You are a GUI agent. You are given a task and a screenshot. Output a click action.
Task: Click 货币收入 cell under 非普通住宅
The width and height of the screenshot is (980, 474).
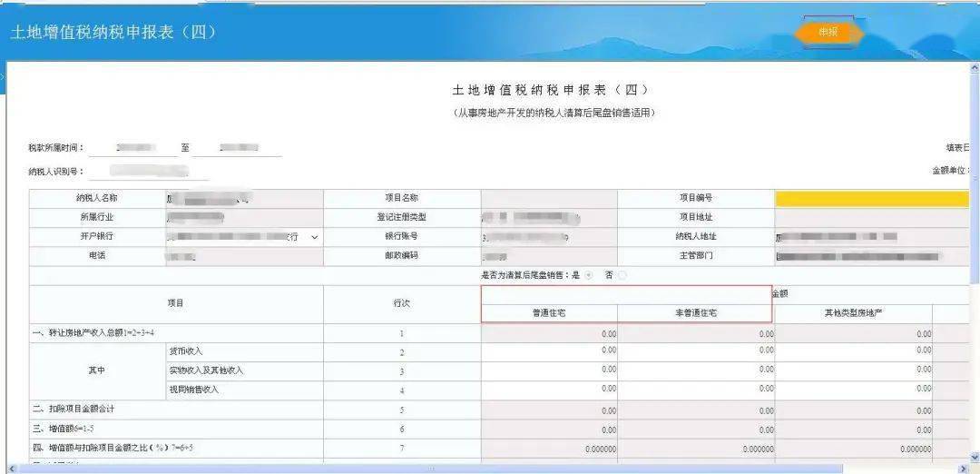point(696,352)
